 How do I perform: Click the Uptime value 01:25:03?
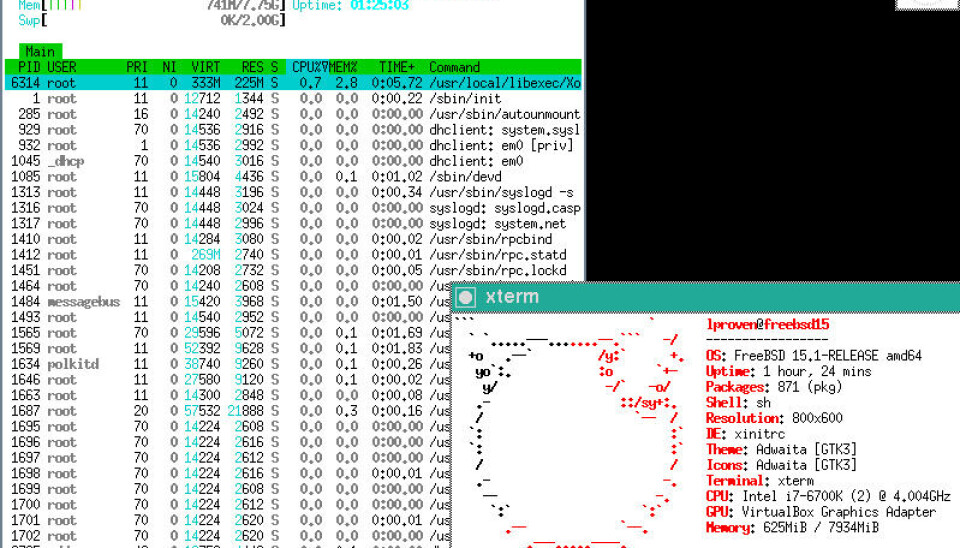point(379,6)
